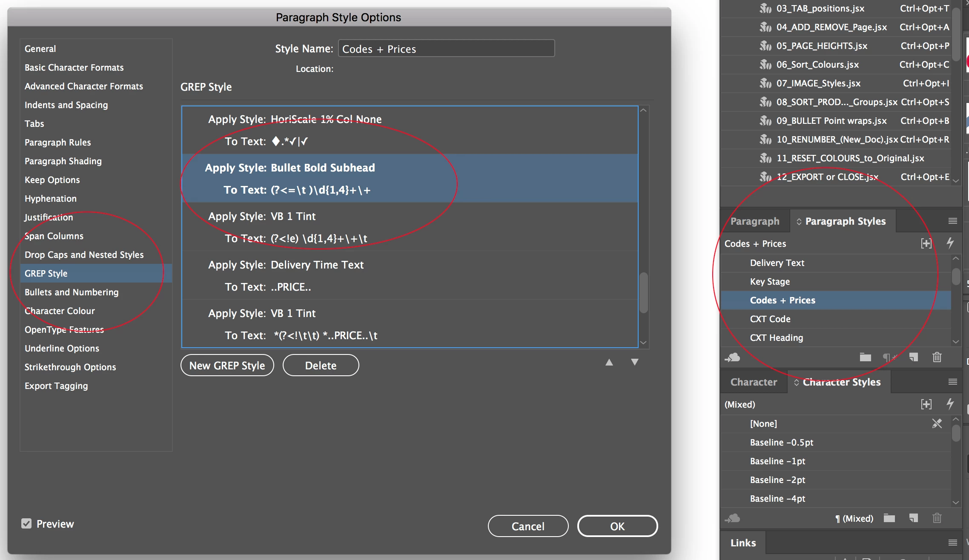
Task: Open Character Styles panel flyout menu
Action: (953, 382)
